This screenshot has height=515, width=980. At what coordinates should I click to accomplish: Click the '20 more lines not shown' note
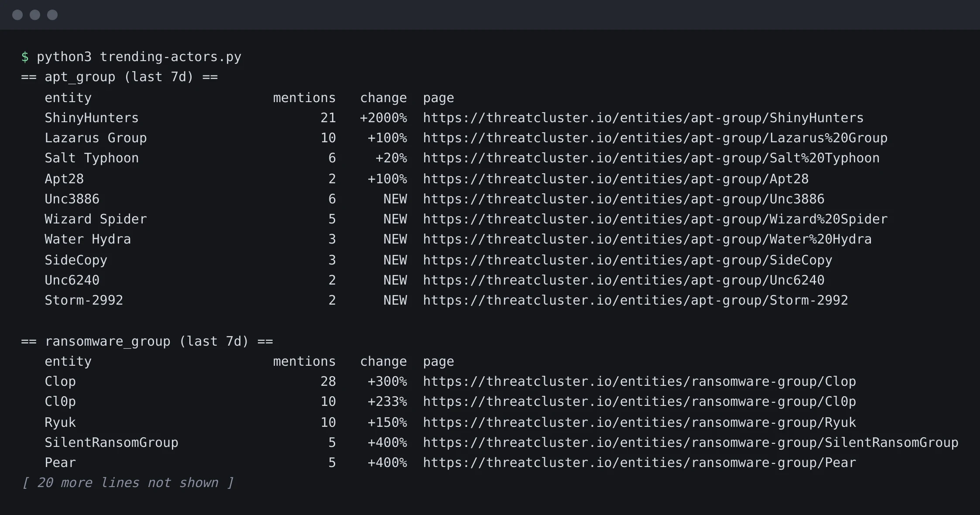(x=127, y=483)
